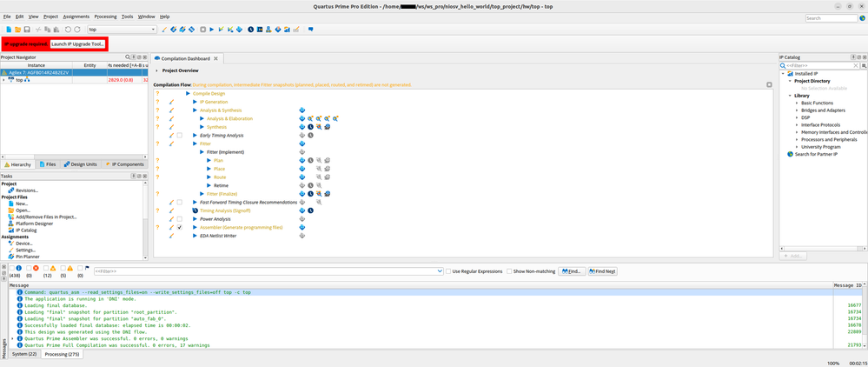
Task: Open report icon for Assembler row
Action: click(x=301, y=227)
